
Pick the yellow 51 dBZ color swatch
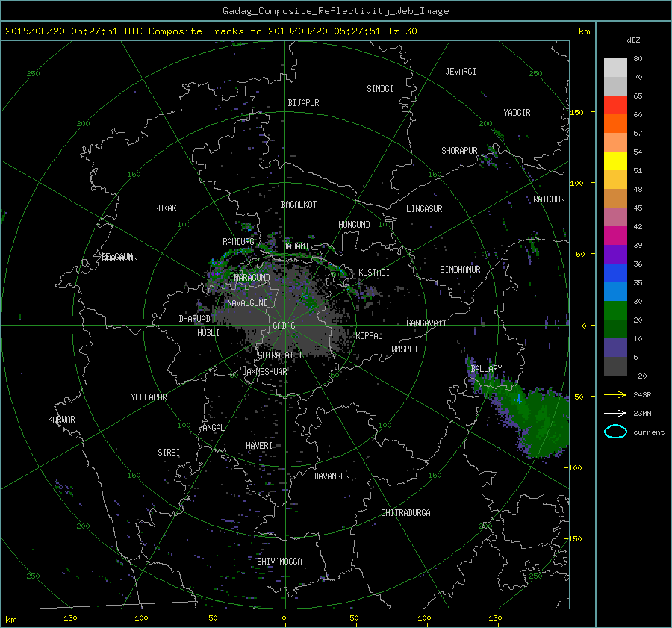coord(615,161)
